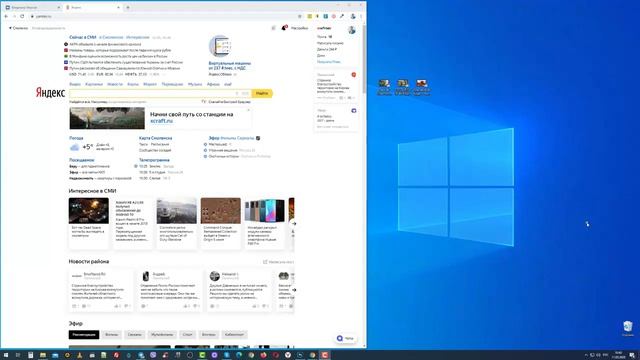Open a new browser tab with plus
Image resolution: width=640 pixels, height=360 pixels.
[x=128, y=7]
